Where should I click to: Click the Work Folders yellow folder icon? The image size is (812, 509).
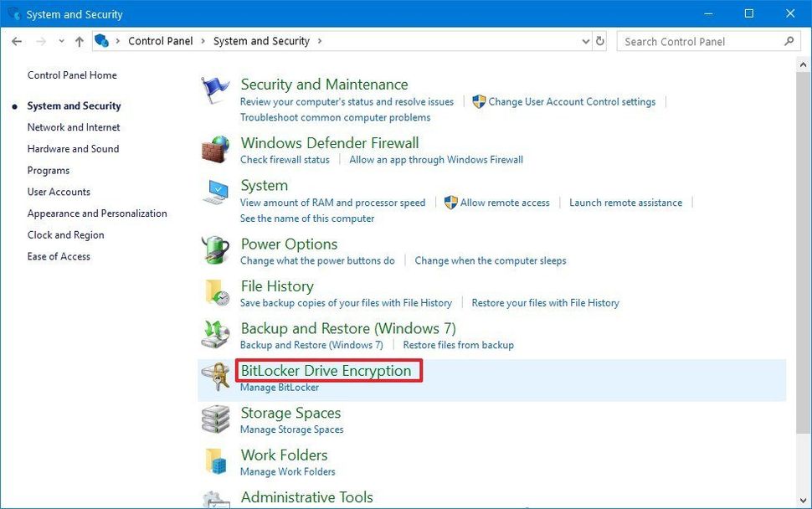click(x=214, y=460)
